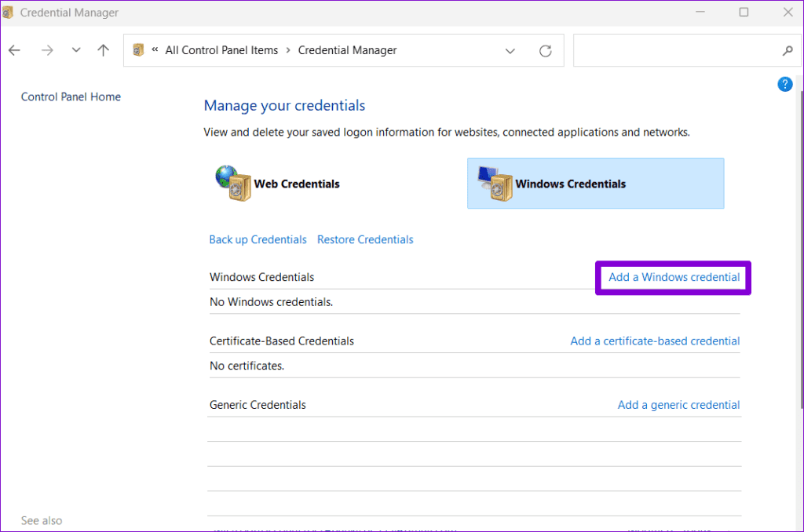The image size is (804, 532).
Task: Open Control Panel Home
Action: pos(71,97)
